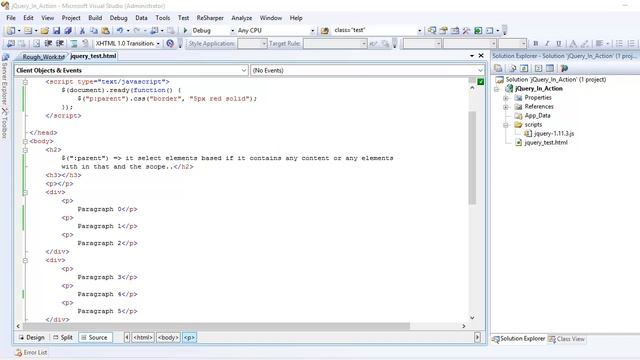Click Refresh icon in Solution Explorer toolbar

pyautogui.click(x=524, y=68)
